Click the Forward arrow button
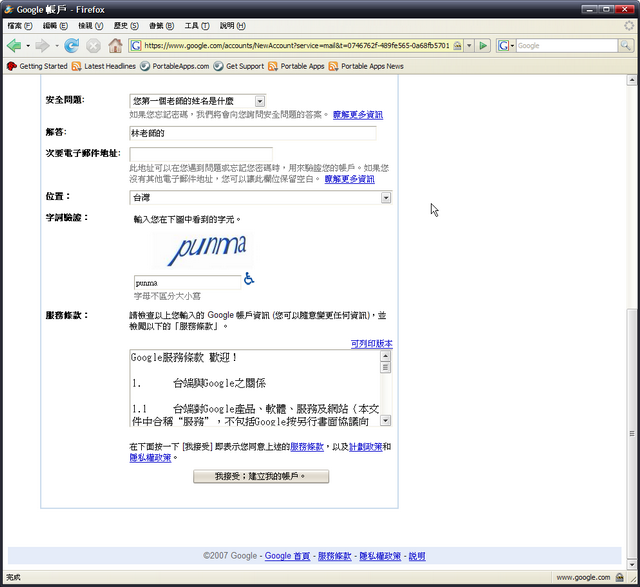This screenshot has width=640, height=587. tap(42, 46)
